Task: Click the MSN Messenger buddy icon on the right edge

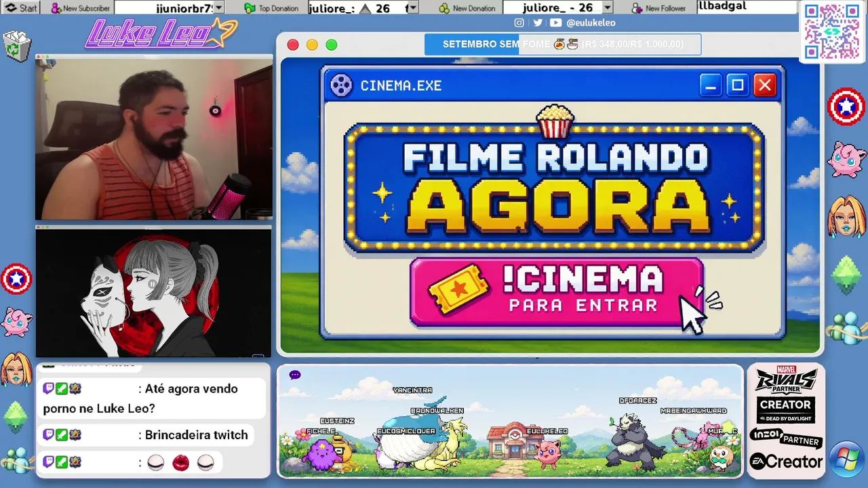Action: pyautogui.click(x=846, y=328)
